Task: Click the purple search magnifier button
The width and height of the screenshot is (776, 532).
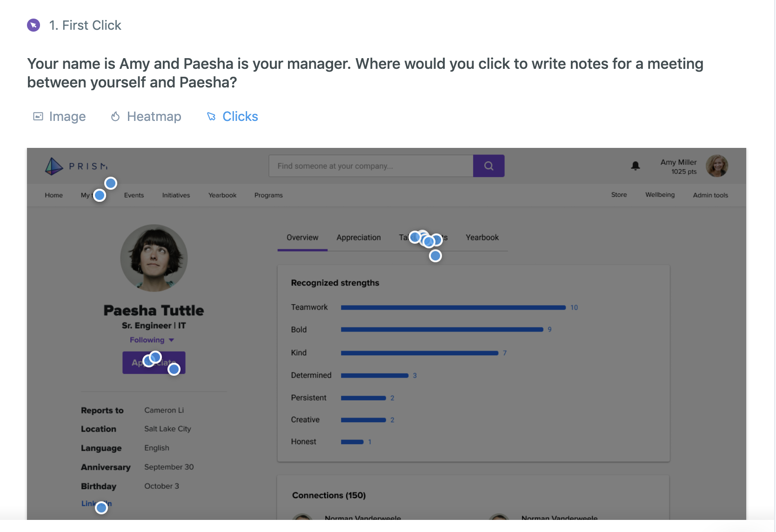Action: pos(488,166)
